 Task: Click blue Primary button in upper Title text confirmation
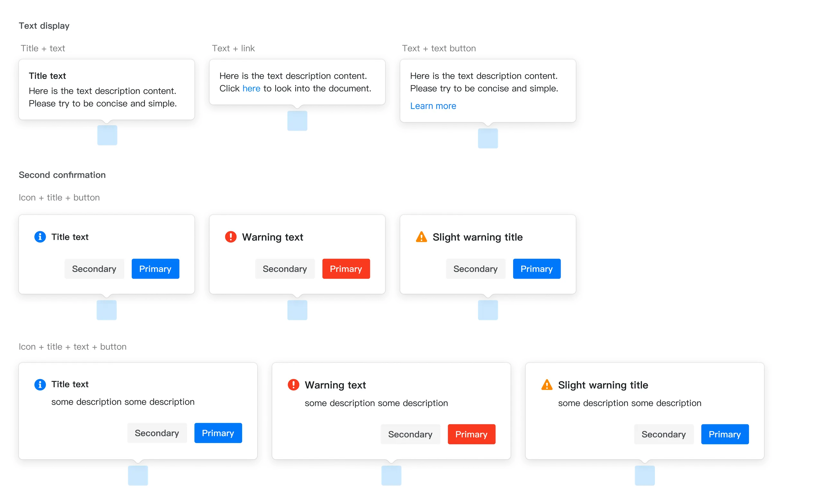click(155, 269)
